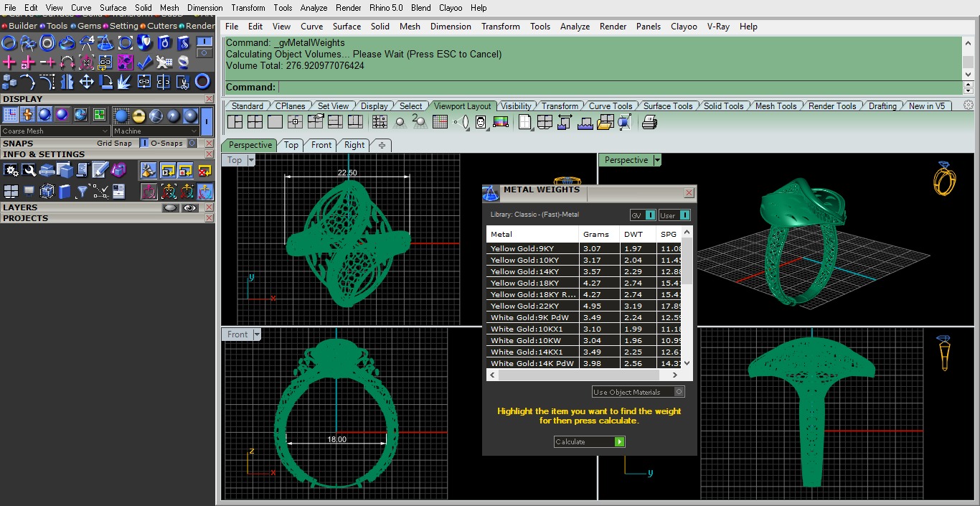This screenshot has width=980, height=506.
Task: Open the V-Ray menu
Action: [x=718, y=27]
